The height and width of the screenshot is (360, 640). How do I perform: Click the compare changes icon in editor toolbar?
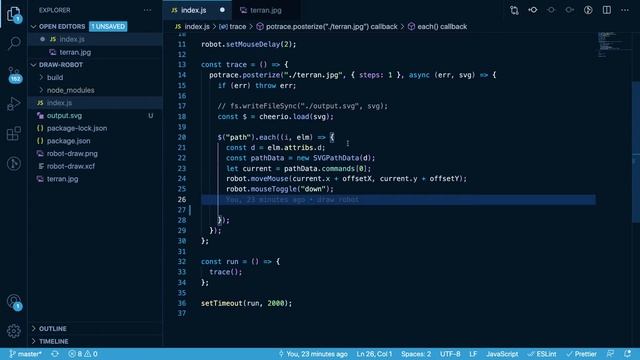pyautogui.click(x=514, y=10)
